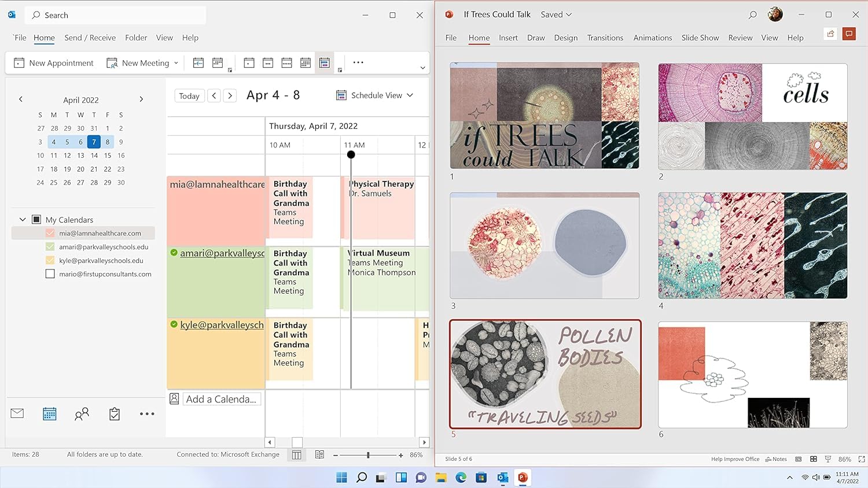Image resolution: width=868 pixels, height=488 pixels.
Task: Open the Send / Receive tab
Action: coord(90,38)
